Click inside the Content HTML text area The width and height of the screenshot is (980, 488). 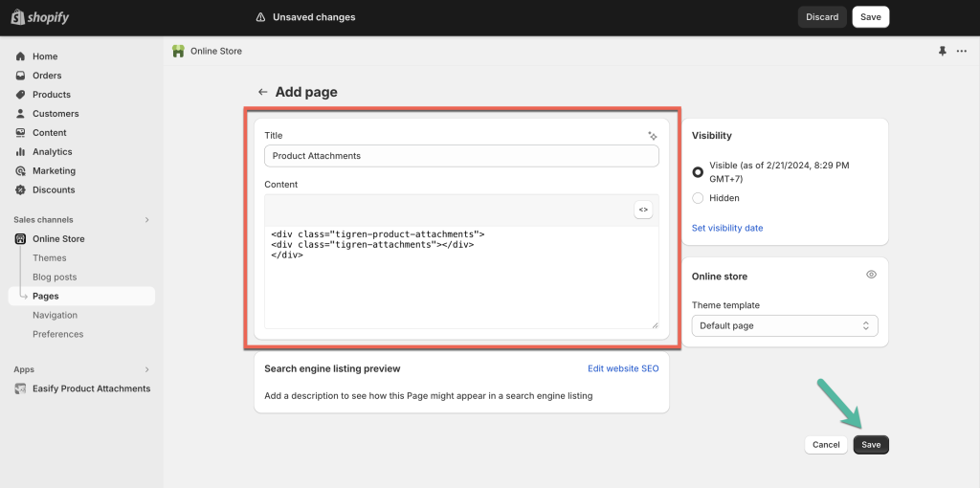461,277
